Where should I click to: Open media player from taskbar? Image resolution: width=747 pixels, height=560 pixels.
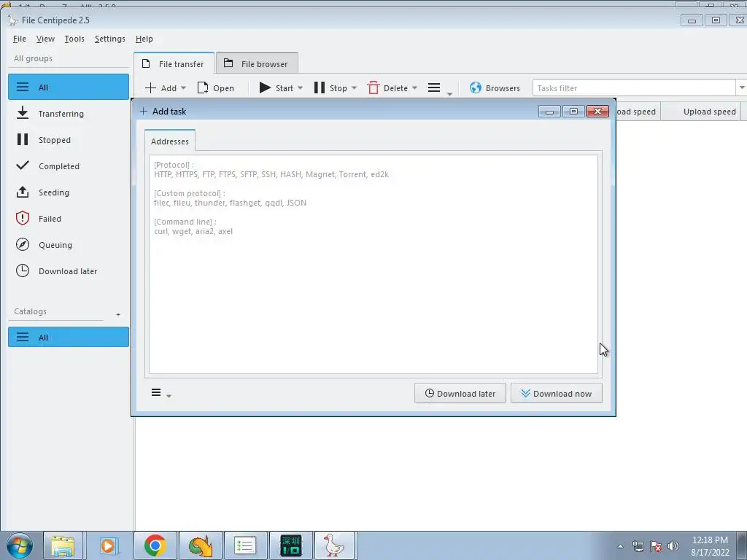pyautogui.click(x=108, y=545)
